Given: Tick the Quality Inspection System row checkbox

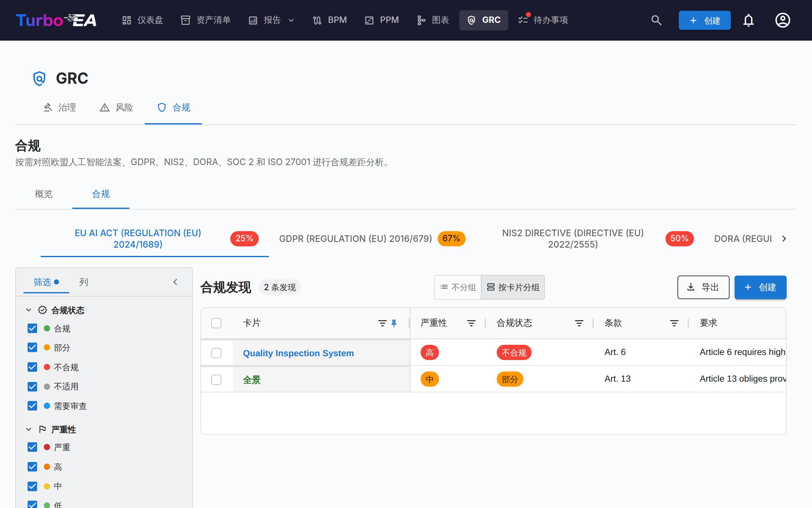Looking at the screenshot, I should coord(216,353).
